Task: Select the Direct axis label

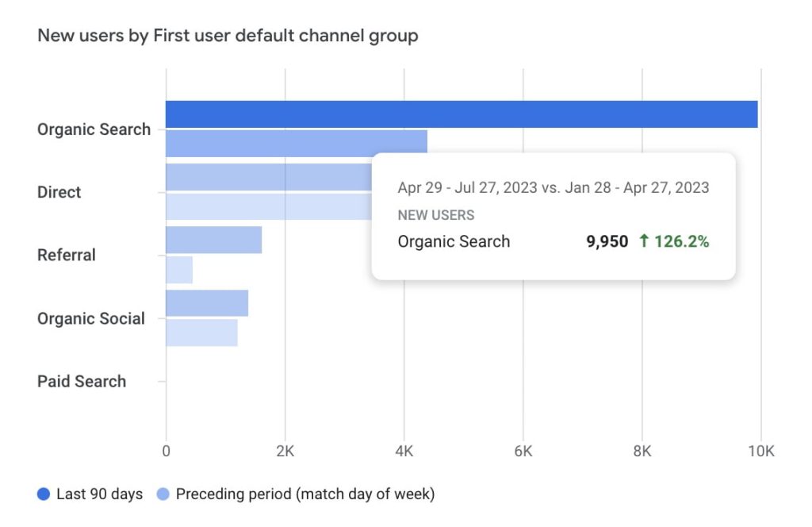Action: click(59, 192)
